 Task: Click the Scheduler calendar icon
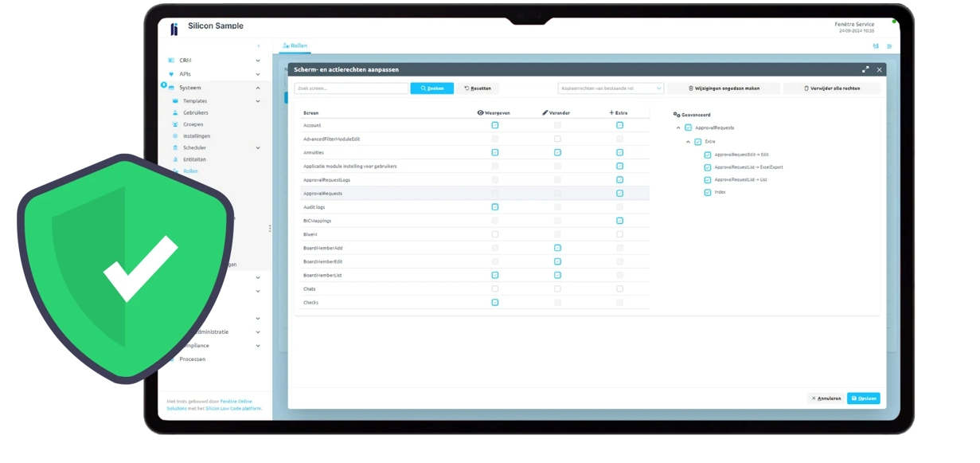coord(175,147)
